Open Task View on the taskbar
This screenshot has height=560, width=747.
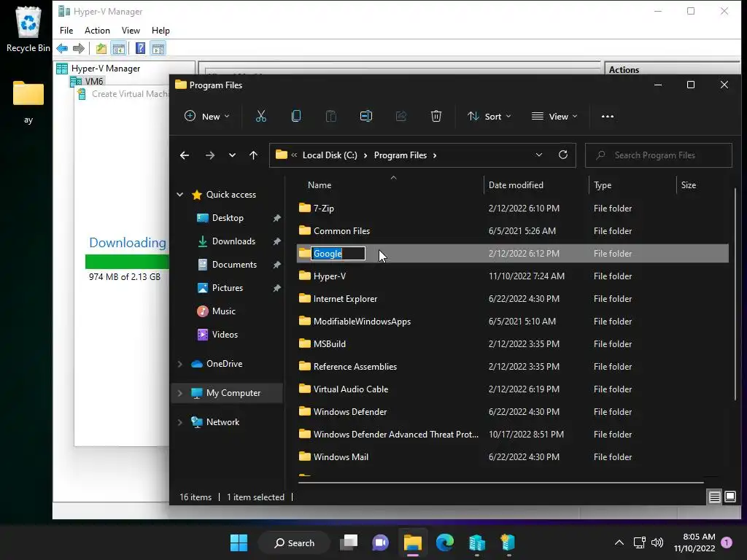click(x=348, y=542)
